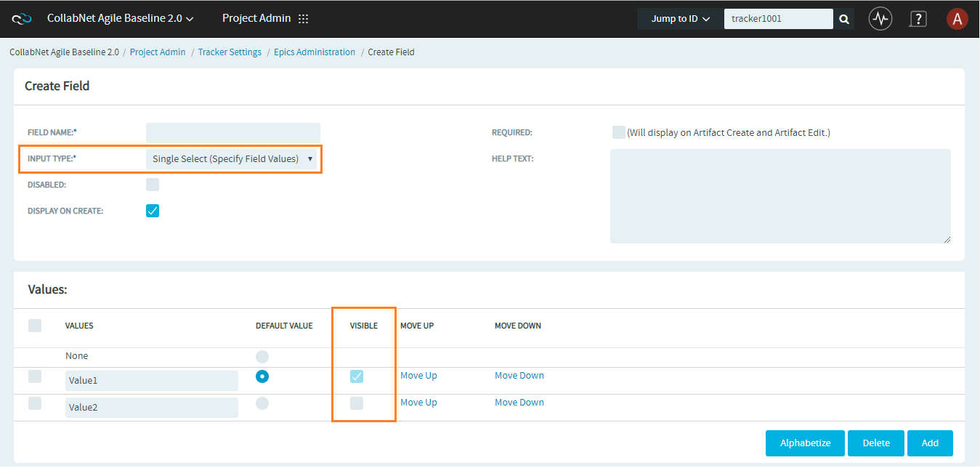Tick the Disabled checkbox
Screen dimensions: 980x468
tap(153, 185)
